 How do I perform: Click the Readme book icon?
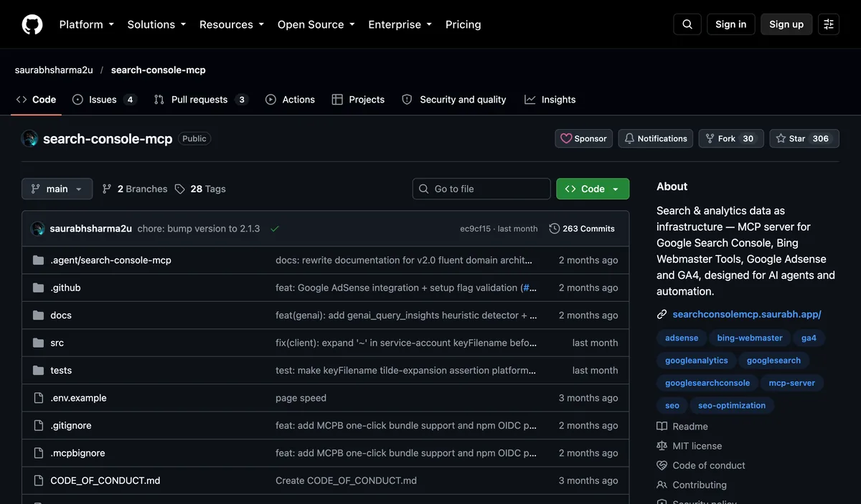[x=662, y=427]
